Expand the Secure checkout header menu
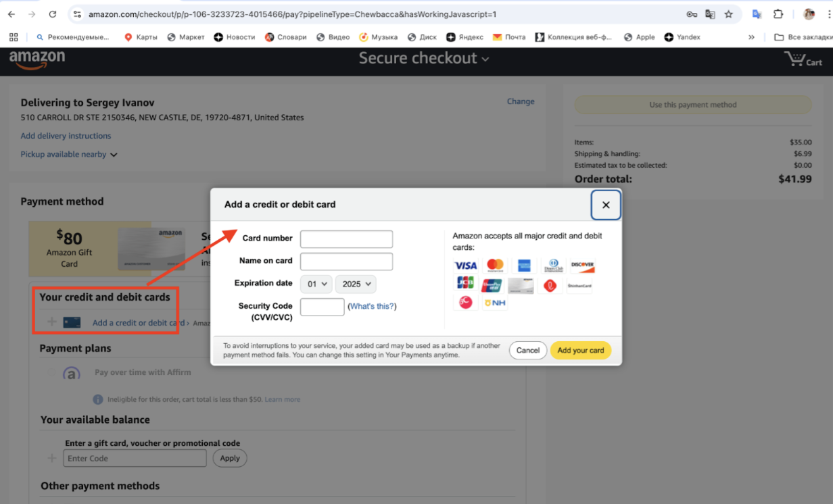The height and width of the screenshot is (504, 833). [423, 59]
